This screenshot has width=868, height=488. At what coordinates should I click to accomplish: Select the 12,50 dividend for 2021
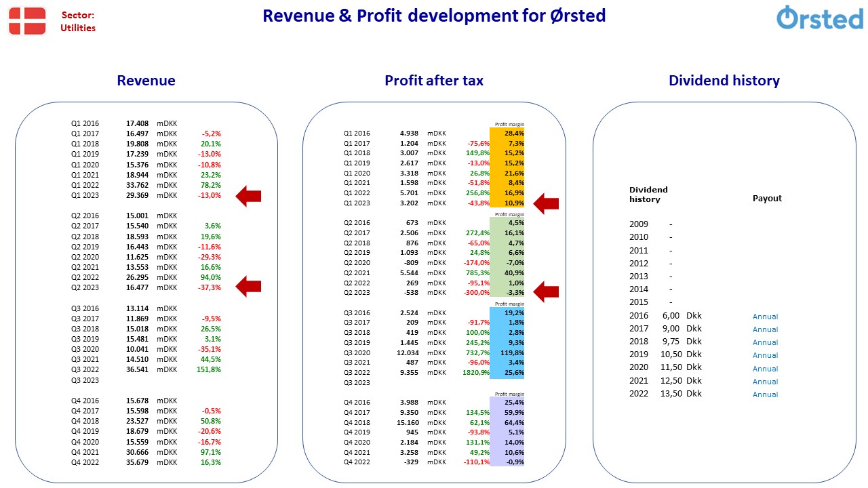(x=671, y=381)
